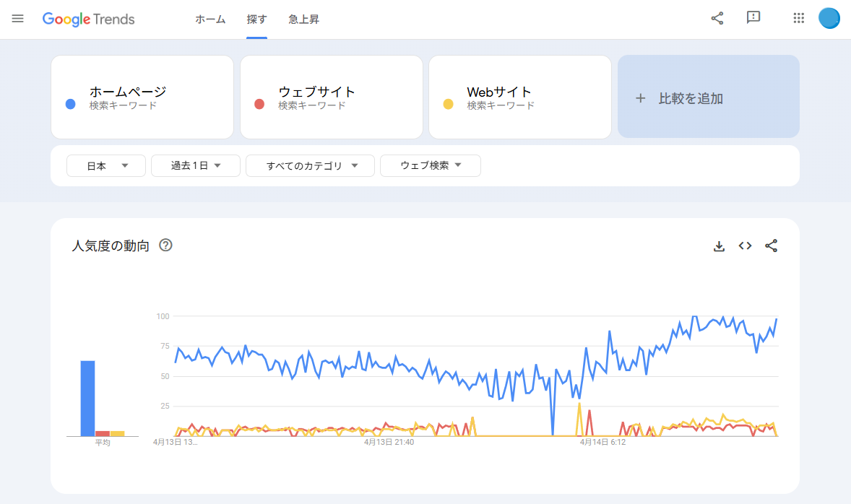Select the 探す tab

click(x=256, y=19)
